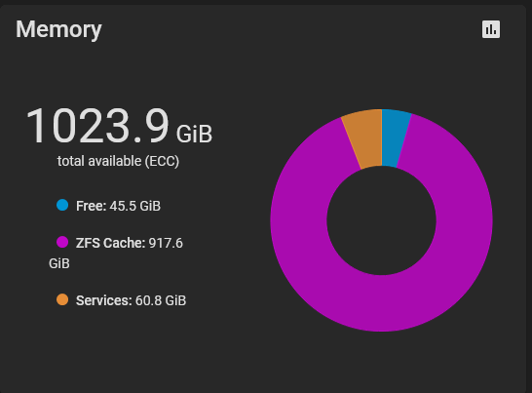Click the empty center of the donut chart
This screenshot has height=393, width=532.
381,220
